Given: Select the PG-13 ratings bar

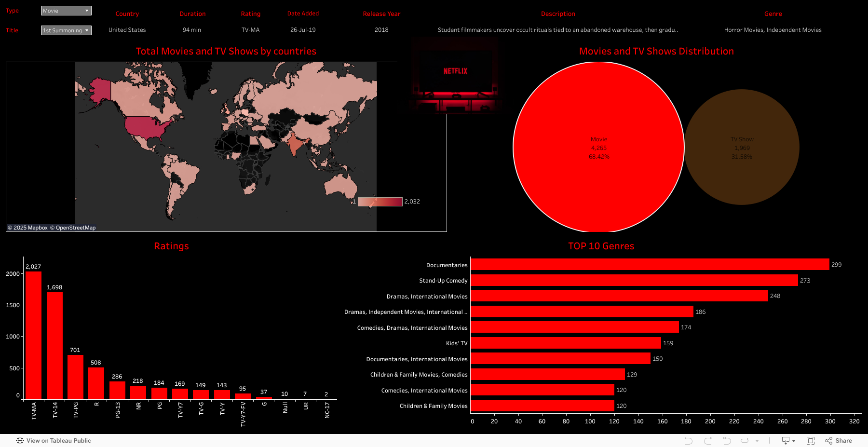Looking at the screenshot, I should pyautogui.click(x=117, y=390).
